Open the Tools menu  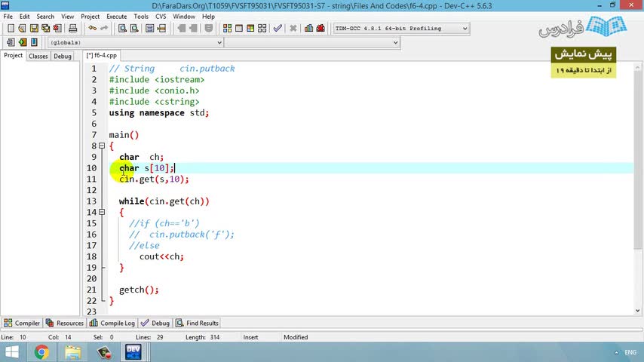coord(141,17)
